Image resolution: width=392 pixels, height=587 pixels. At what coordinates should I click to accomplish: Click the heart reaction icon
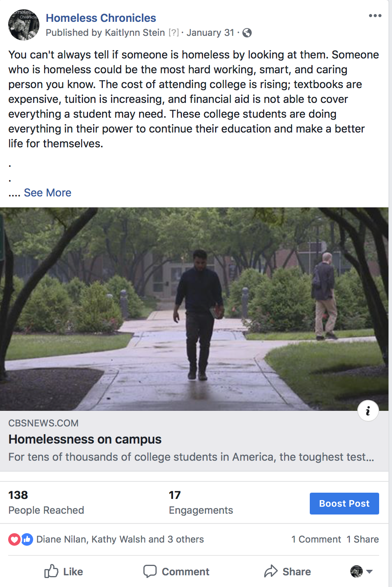(14, 539)
